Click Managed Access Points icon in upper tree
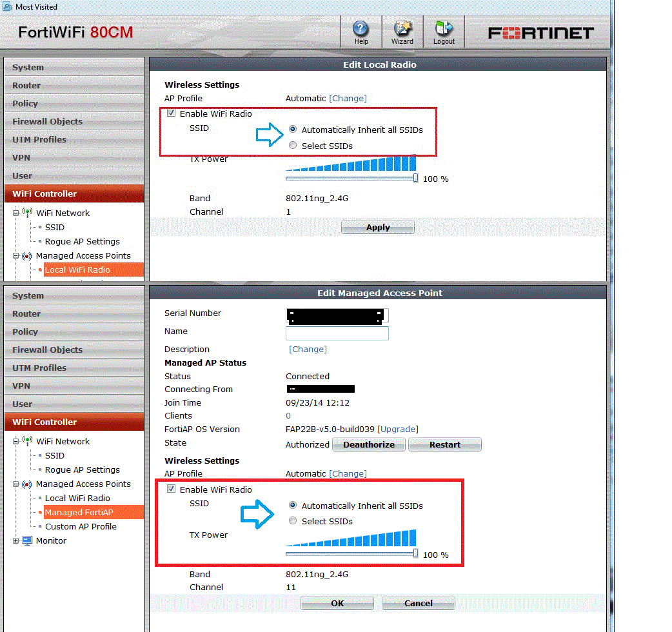The height and width of the screenshot is (632, 672). coord(27,256)
